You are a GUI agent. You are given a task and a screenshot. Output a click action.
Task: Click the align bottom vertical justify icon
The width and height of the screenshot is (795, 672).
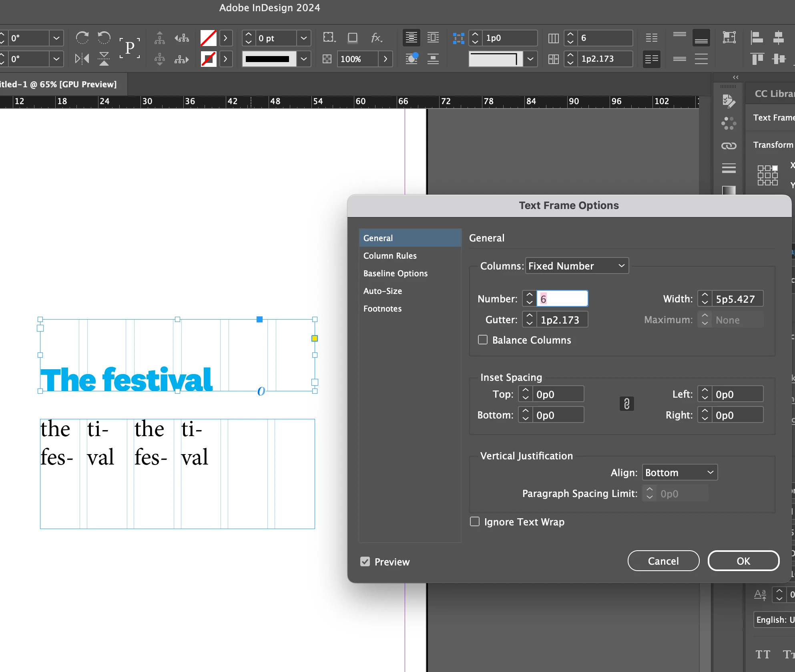701,38
